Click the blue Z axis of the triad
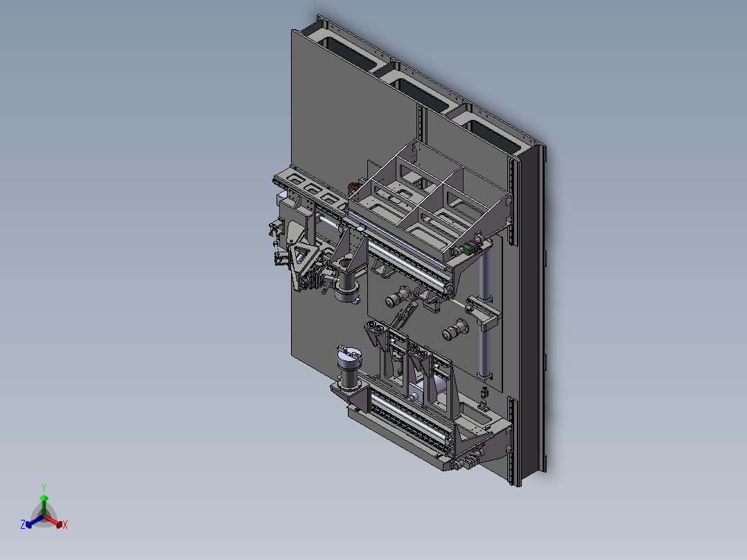747x560 pixels. click(x=35, y=521)
